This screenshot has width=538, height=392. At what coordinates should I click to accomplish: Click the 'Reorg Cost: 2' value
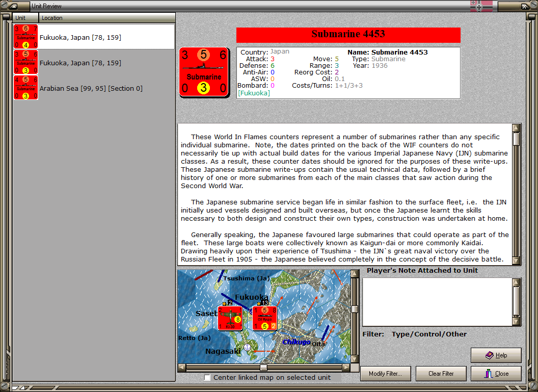pyautogui.click(x=316, y=72)
